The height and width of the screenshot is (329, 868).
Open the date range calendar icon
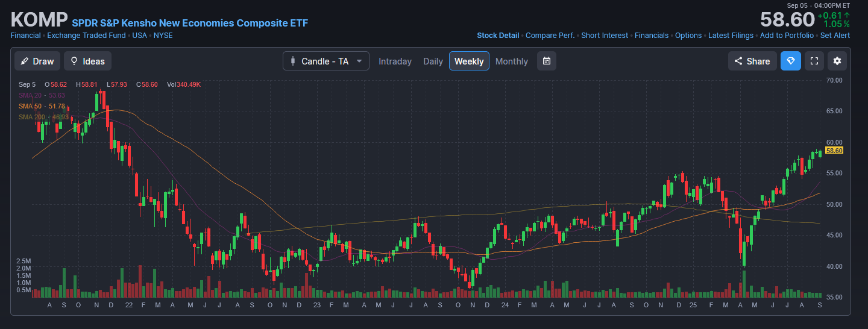point(547,61)
